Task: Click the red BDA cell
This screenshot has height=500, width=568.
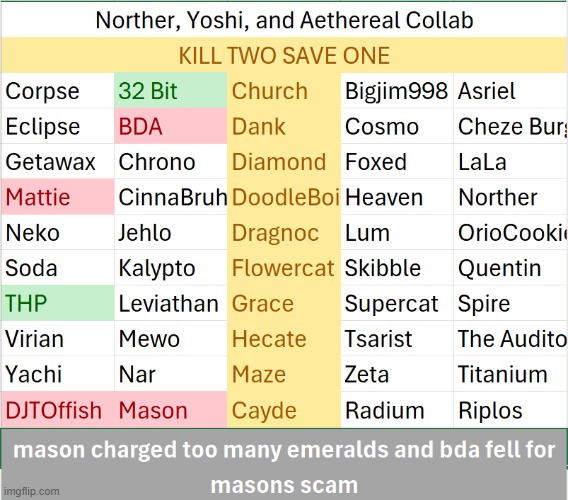Action: [x=171, y=126]
